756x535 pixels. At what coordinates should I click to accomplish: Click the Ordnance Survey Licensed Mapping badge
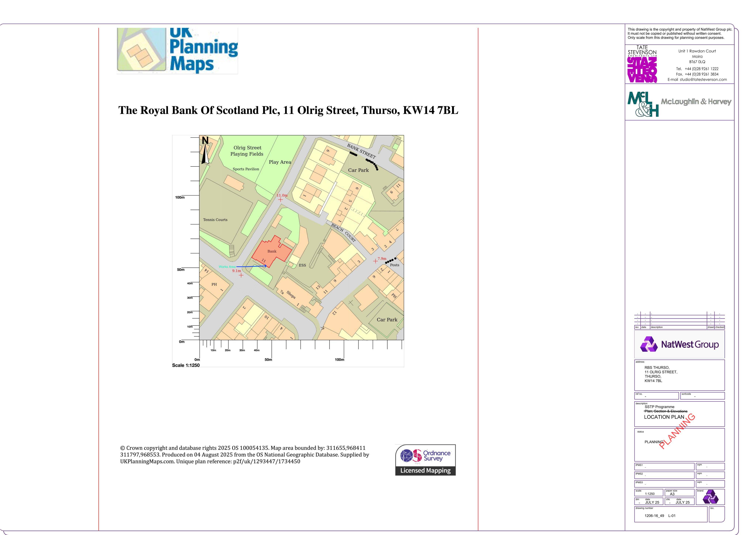point(425,460)
